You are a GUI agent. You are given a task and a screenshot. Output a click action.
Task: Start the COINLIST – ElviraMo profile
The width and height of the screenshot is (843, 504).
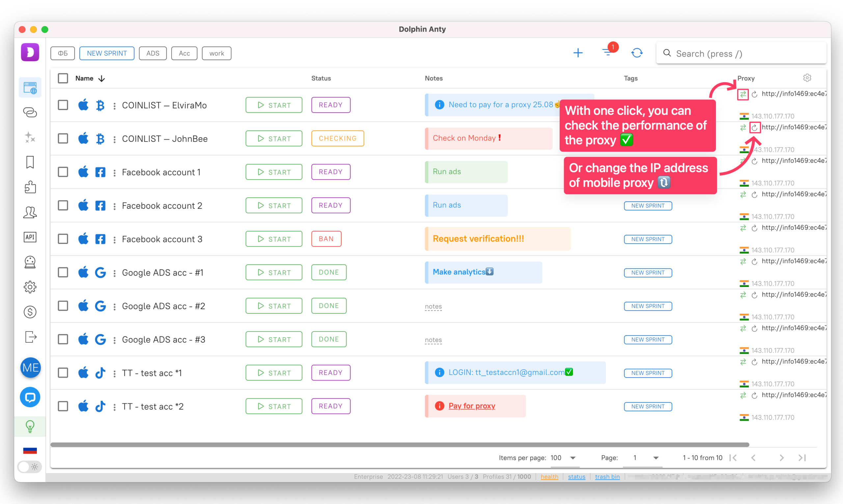(274, 105)
